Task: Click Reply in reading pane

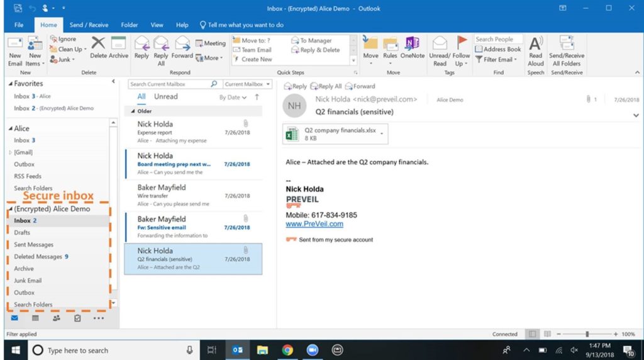Action: pyautogui.click(x=296, y=86)
